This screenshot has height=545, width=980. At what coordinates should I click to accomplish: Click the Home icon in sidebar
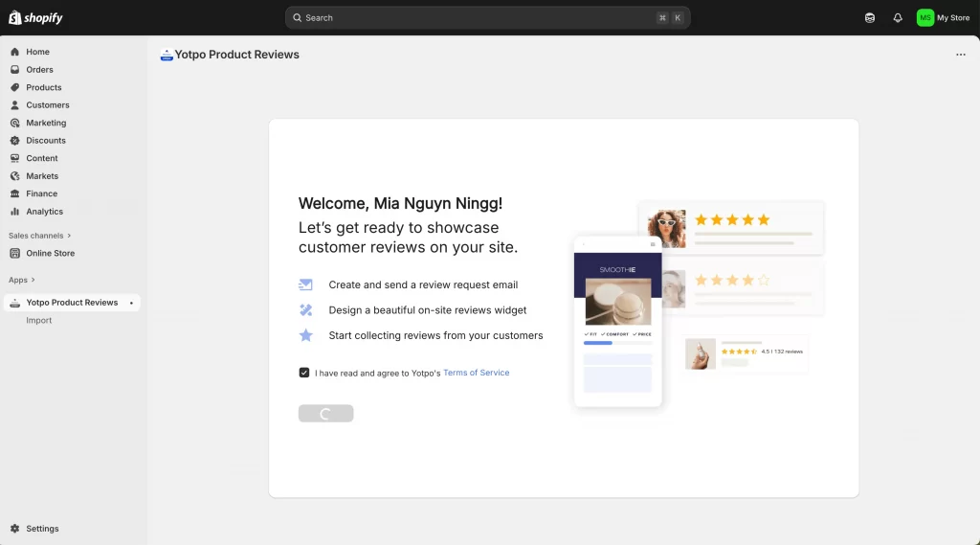coord(15,52)
